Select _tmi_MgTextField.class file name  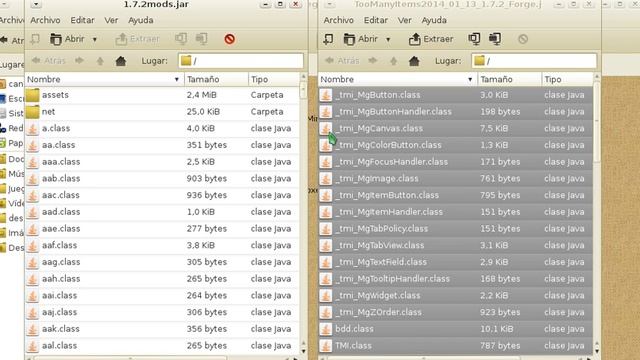point(381,262)
